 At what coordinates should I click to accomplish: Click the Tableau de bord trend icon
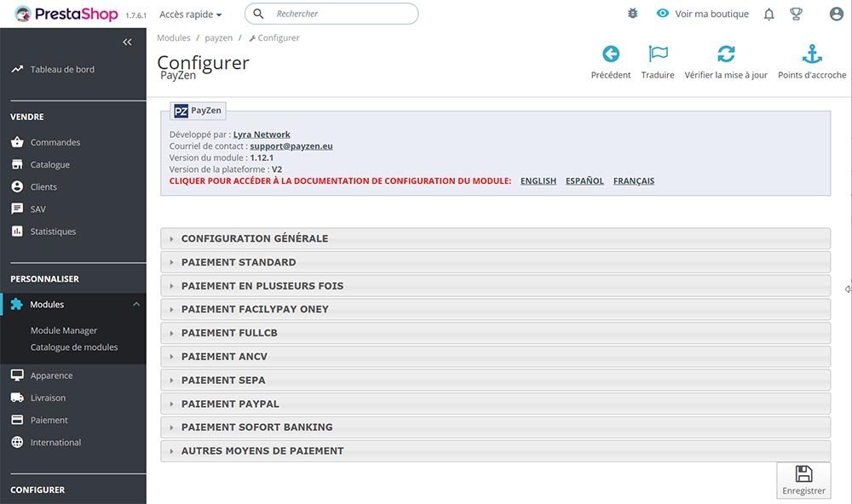pyautogui.click(x=17, y=69)
